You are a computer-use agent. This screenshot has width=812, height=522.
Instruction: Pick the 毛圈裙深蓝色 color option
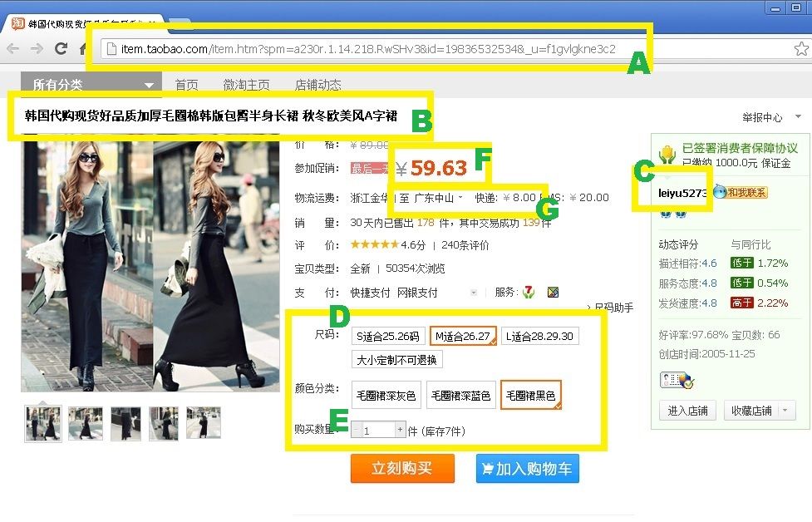pos(460,396)
